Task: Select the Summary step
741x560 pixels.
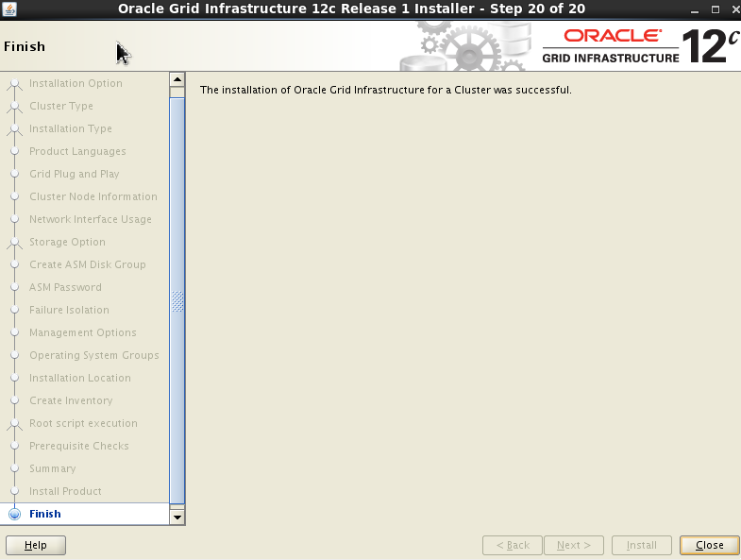Action: [53, 468]
